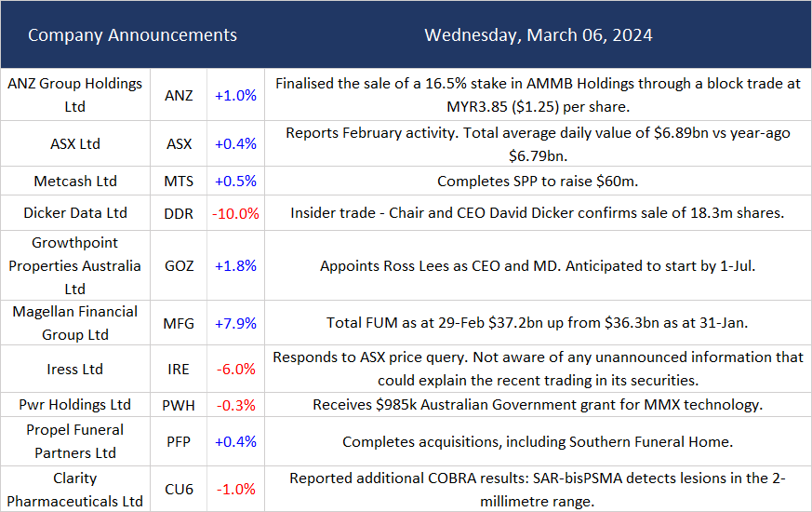This screenshot has width=812, height=512.
Task: Select the PFP ticker code
Action: 179,441
